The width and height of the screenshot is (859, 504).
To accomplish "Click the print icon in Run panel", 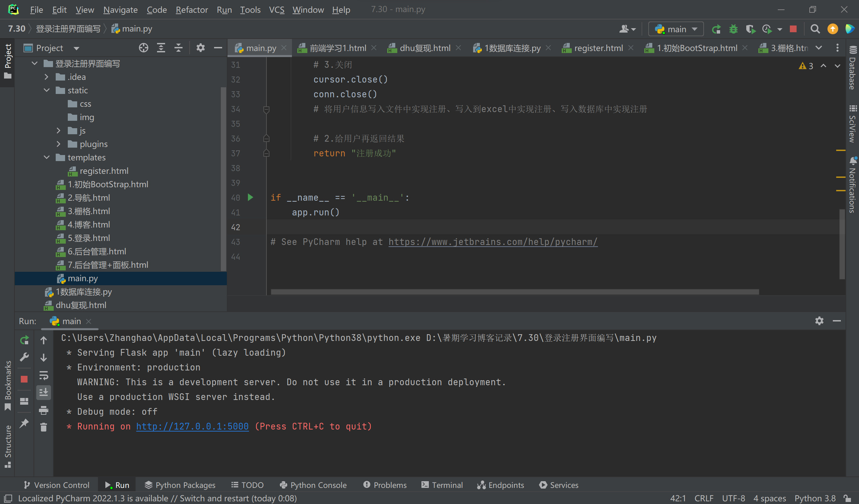I will (x=44, y=410).
